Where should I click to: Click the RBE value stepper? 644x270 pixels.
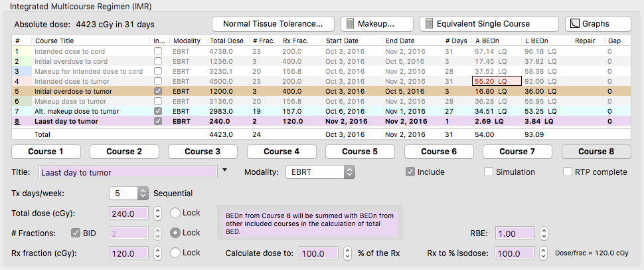pyautogui.click(x=543, y=234)
